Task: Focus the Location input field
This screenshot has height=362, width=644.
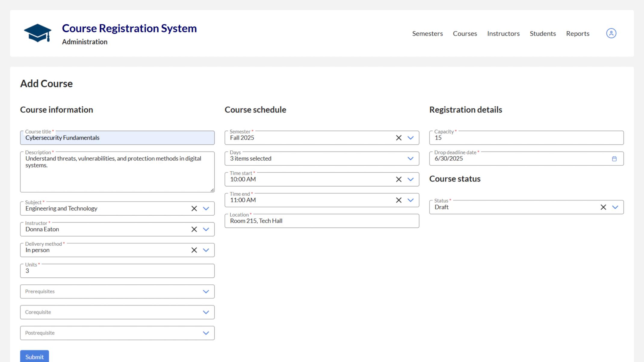Action: pos(322,221)
